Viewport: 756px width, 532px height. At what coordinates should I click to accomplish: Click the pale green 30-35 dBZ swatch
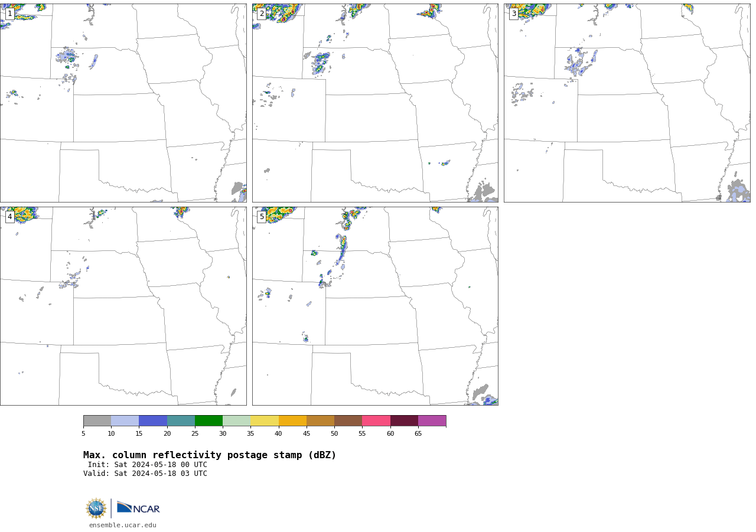(237, 420)
